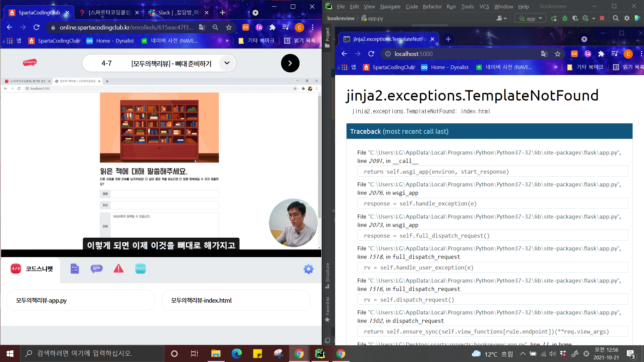Viewport: 644px width, 362px height.
Task: Click the red warning triangle icon
Action: click(118, 268)
